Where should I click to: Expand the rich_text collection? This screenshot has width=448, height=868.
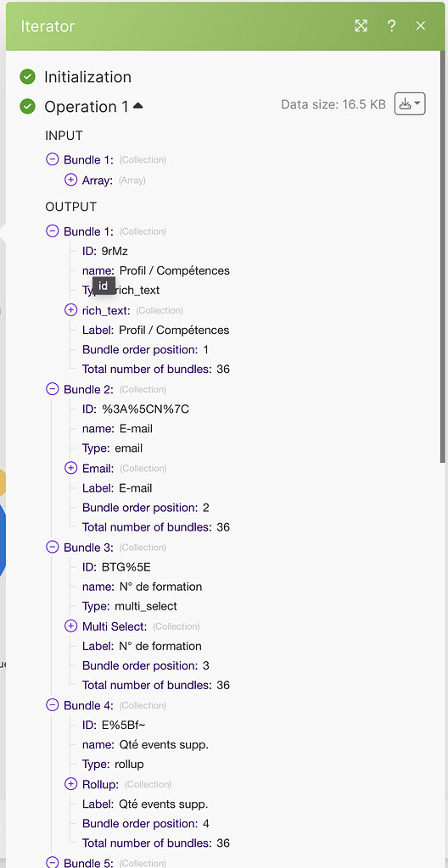pyautogui.click(x=71, y=310)
